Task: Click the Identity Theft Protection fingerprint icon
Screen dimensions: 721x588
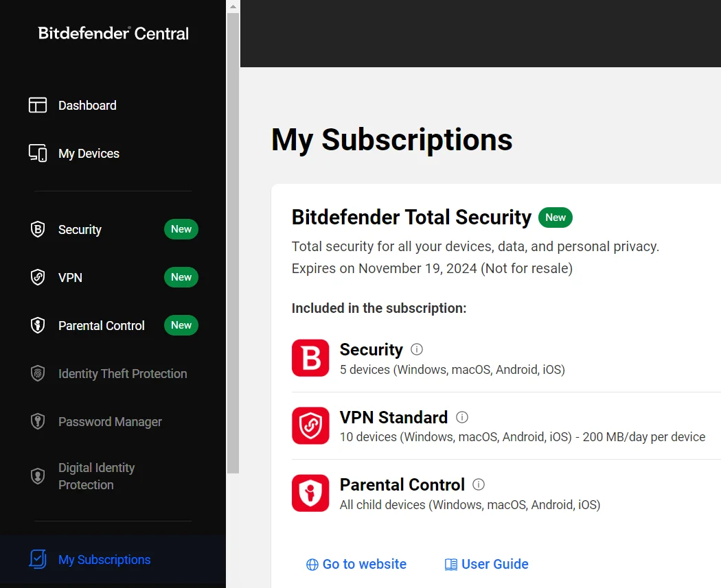Action: click(38, 373)
